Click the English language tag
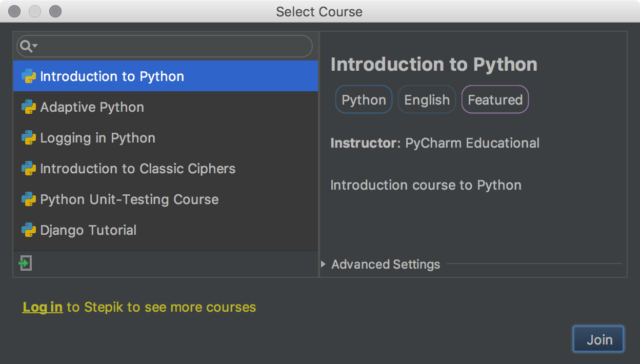 (427, 99)
